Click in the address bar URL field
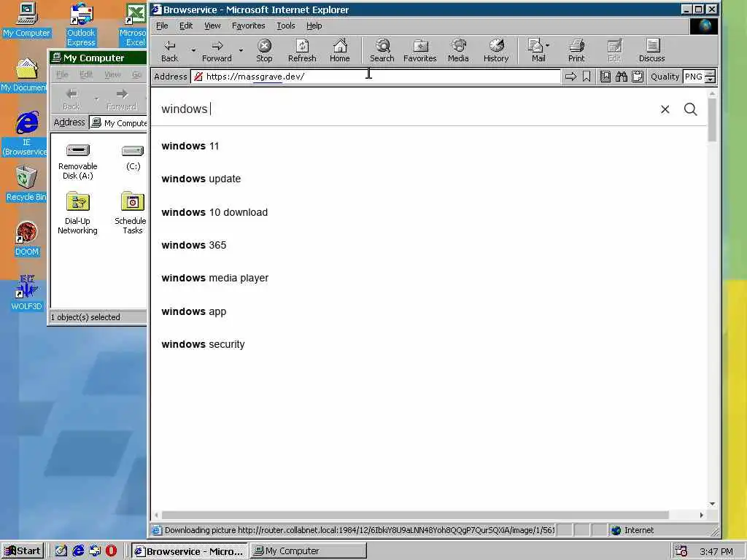Viewport: 747px width, 560px height. (376, 77)
